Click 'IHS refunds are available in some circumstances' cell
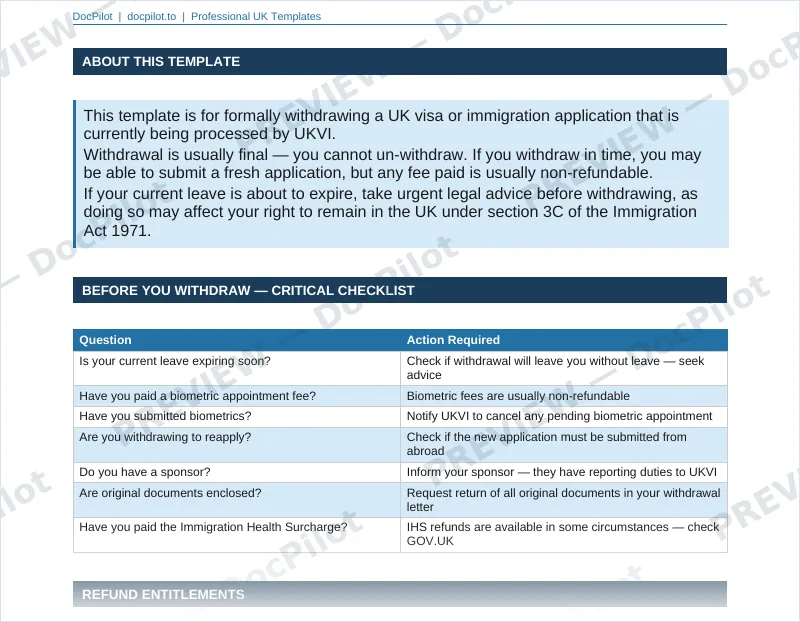Screen dimensions: 800x622 coord(564,535)
